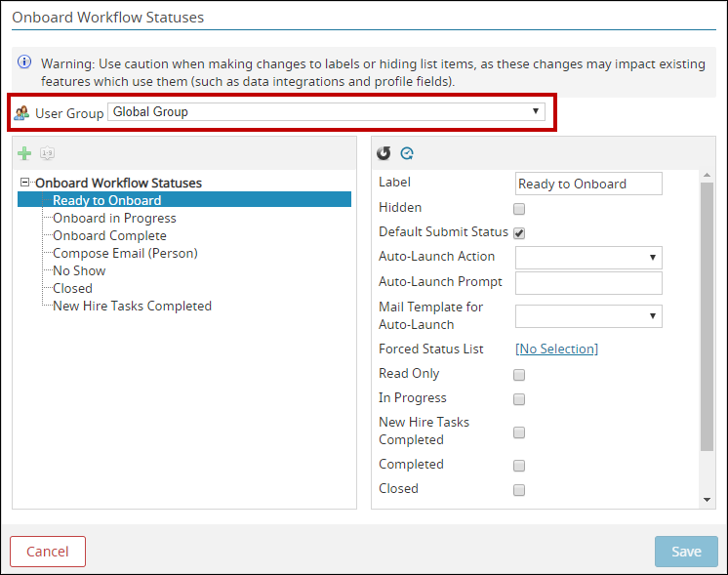The image size is (728, 575).
Task: Check the Closed checkbox in the properties panel
Action: pos(519,490)
